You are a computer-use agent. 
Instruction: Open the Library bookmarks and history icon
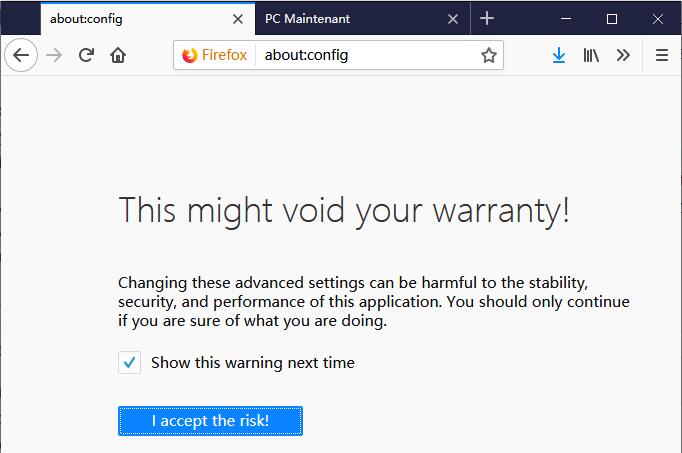pos(591,55)
